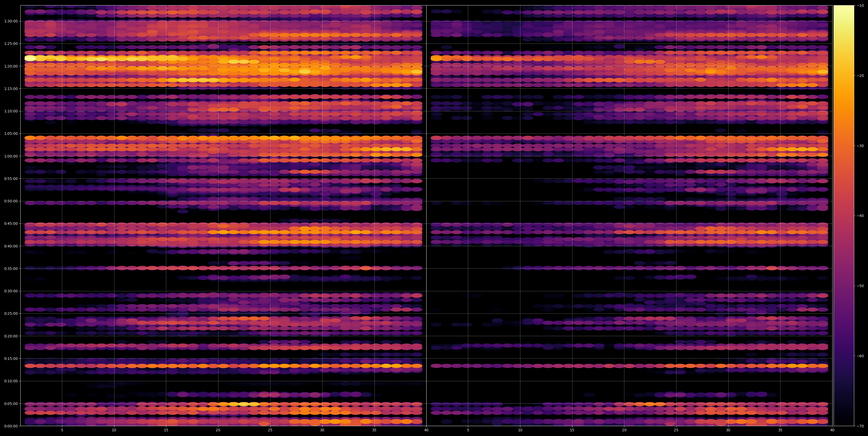Click the 1:30:00 time axis label
This screenshot has height=436, width=868.
pyautogui.click(x=11, y=21)
